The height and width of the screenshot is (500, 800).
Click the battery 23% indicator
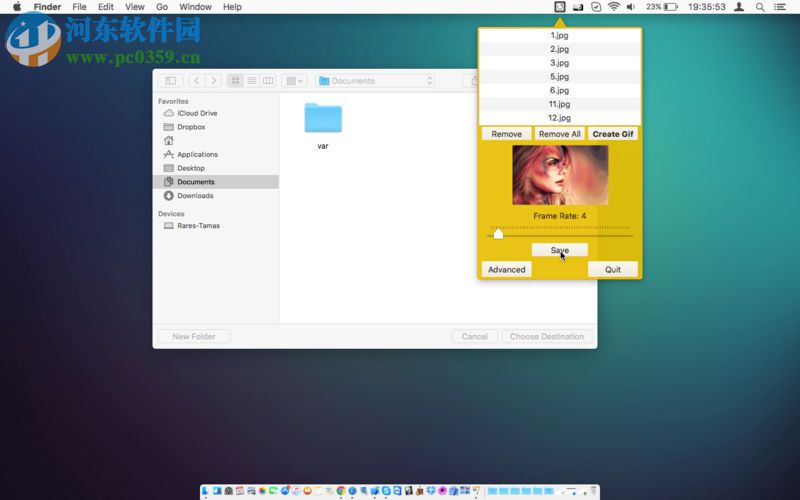[x=662, y=7]
